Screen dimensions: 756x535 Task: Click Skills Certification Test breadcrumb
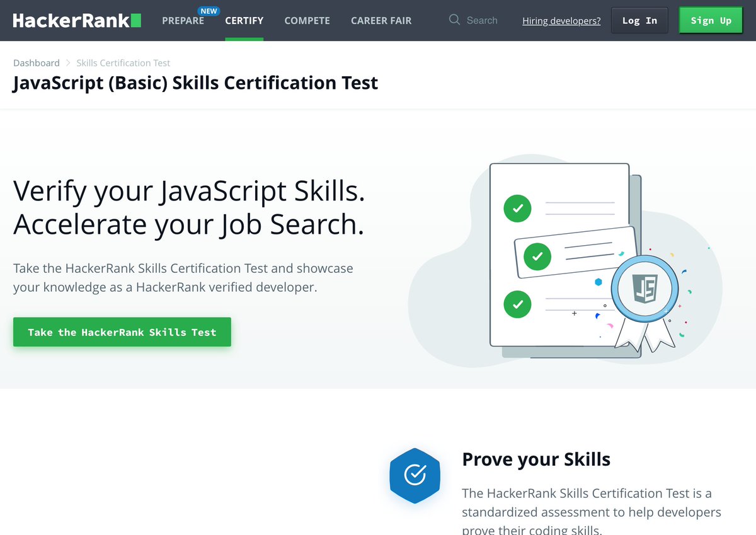coord(123,63)
